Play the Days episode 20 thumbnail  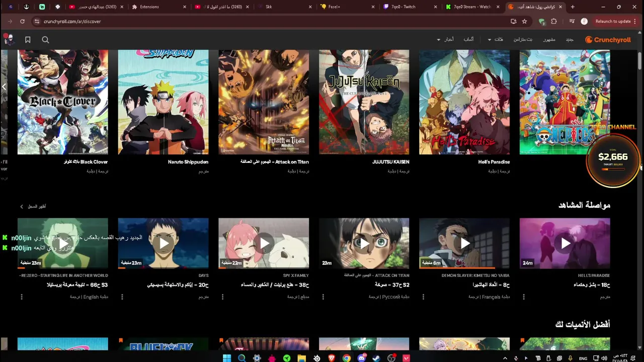pyautogui.click(x=164, y=243)
